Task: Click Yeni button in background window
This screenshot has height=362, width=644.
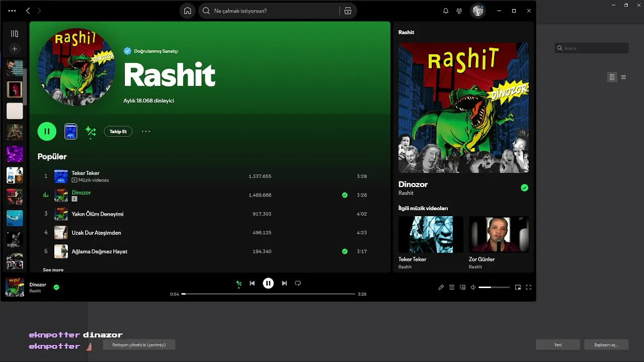Action: click(x=558, y=345)
